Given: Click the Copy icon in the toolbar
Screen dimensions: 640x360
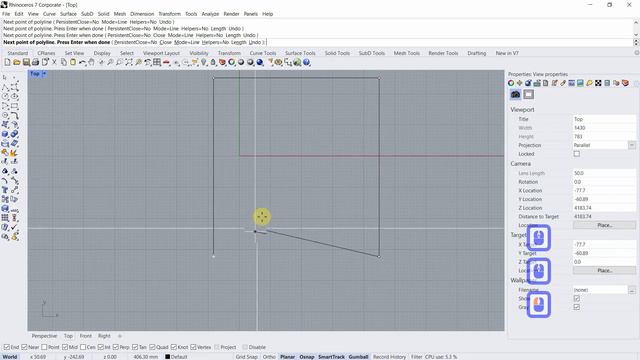Looking at the screenshot, I should coord(64,62).
